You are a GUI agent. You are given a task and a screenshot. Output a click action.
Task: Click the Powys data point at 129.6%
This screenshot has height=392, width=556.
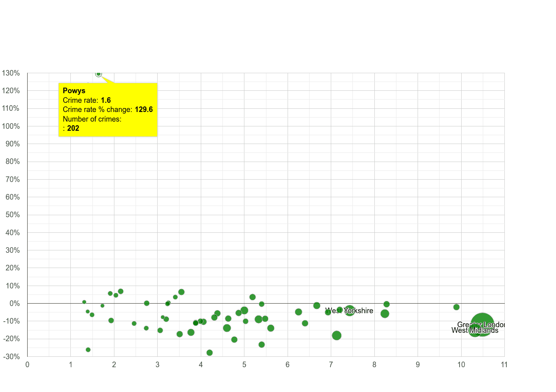coord(98,74)
